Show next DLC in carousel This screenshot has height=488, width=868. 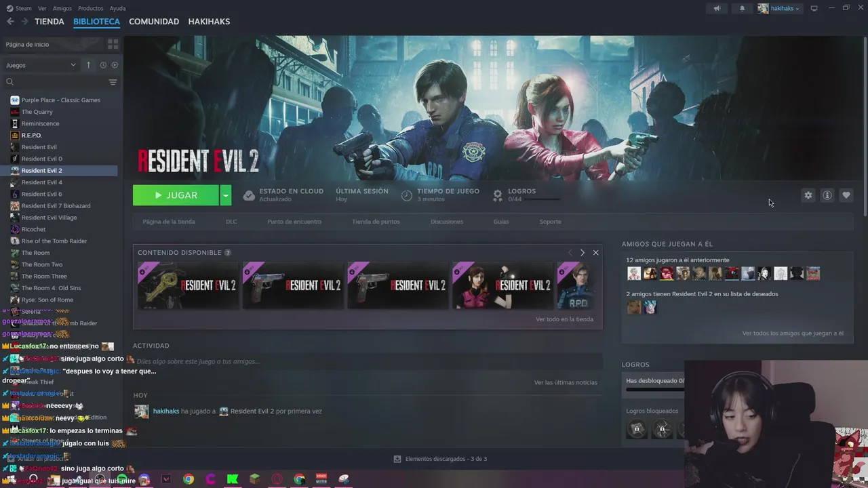582,253
